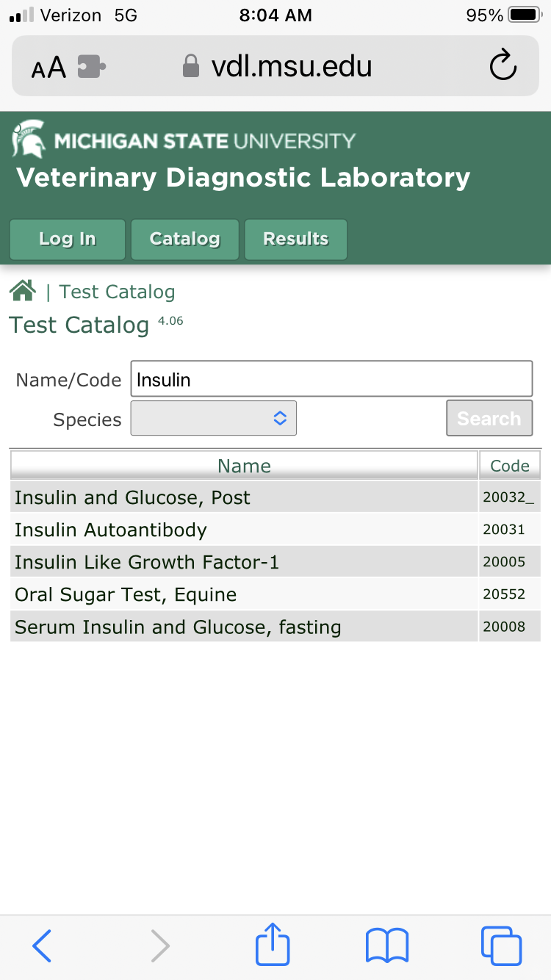551x980 pixels.
Task: Tap the forward arrow in Safari toolbar
Action: click(x=160, y=945)
